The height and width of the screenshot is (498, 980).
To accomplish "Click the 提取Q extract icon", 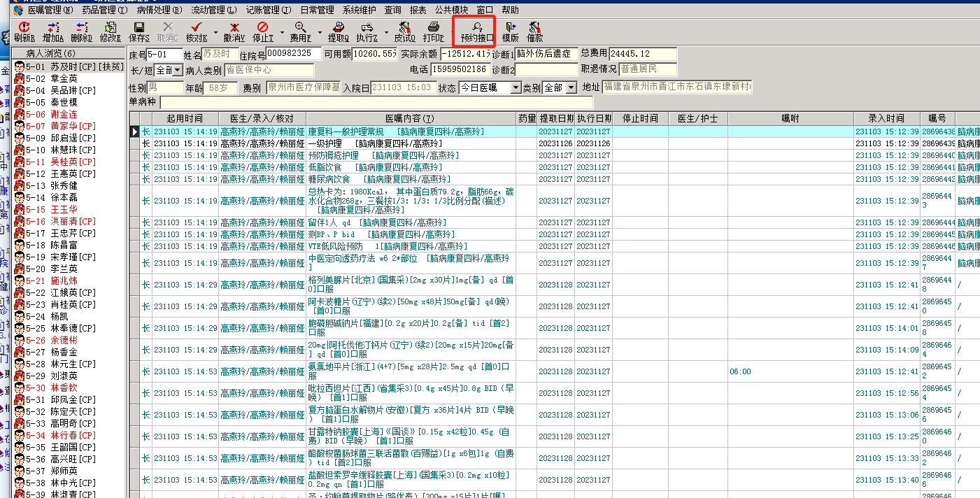I will 339,31.
